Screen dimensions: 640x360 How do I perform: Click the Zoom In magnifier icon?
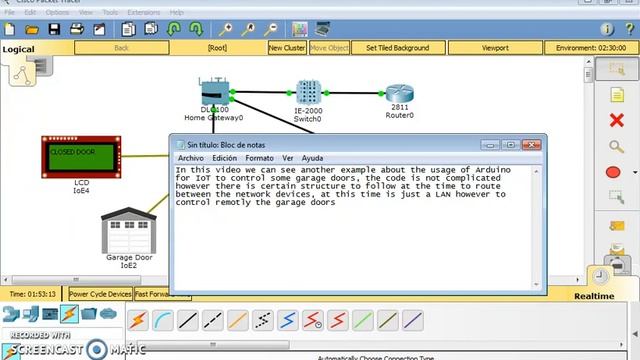click(225, 29)
